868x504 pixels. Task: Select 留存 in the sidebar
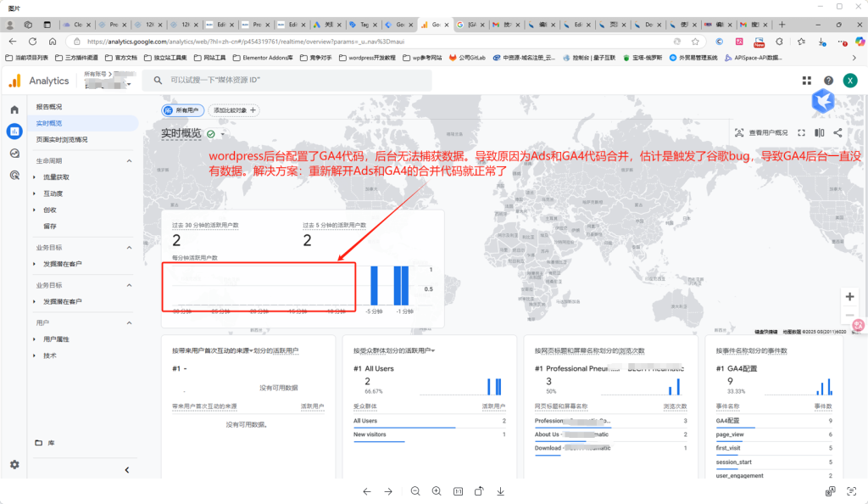(50, 227)
